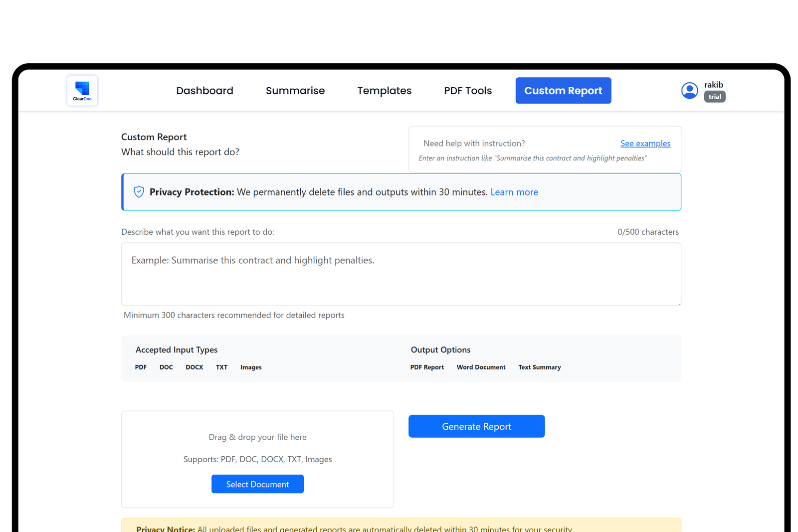Screen dimensions: 798x532
Task: Open the Dashboard tab
Action: tap(204, 91)
